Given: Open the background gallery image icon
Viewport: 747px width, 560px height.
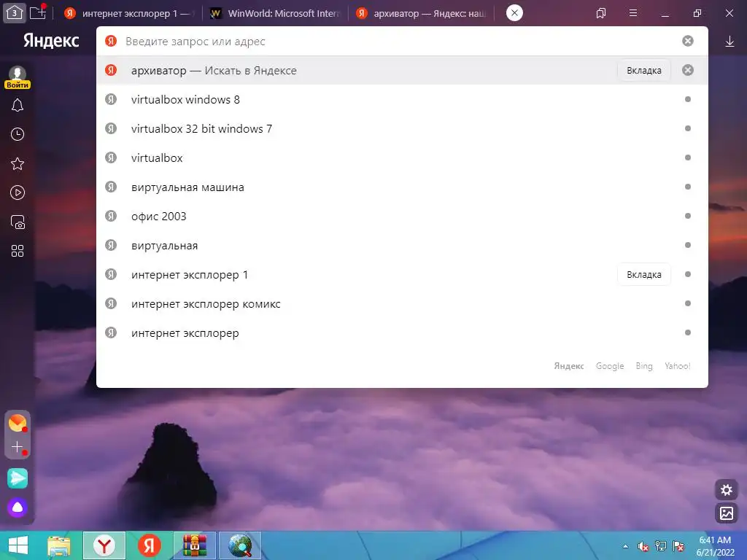Looking at the screenshot, I should pos(727,513).
